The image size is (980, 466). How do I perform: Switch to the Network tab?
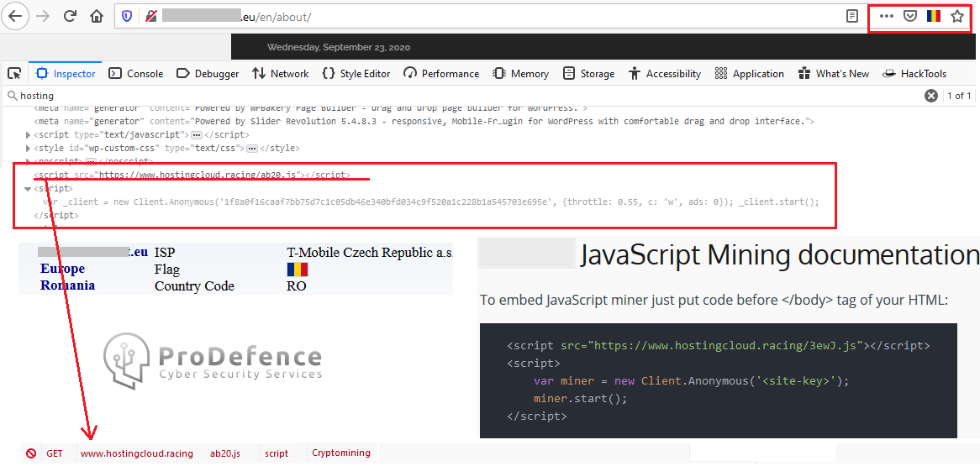pos(281,74)
